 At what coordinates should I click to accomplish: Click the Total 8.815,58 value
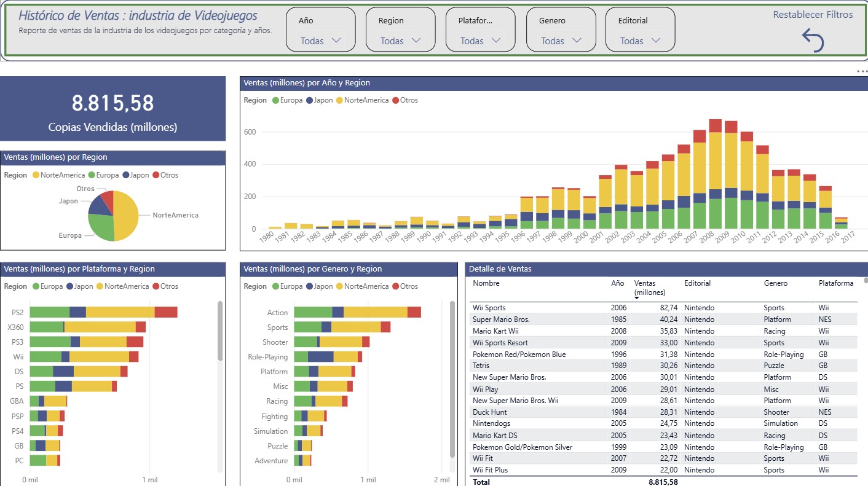pyautogui.click(x=663, y=482)
